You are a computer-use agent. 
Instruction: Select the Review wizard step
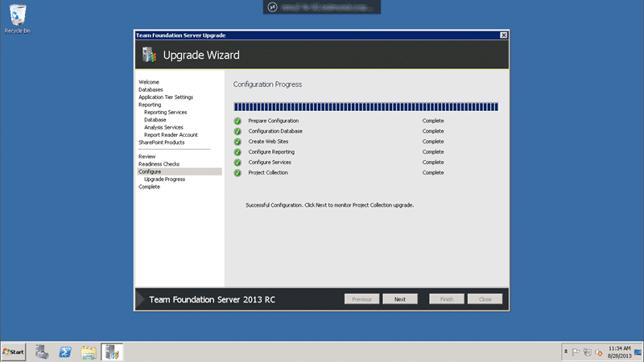[x=147, y=156]
